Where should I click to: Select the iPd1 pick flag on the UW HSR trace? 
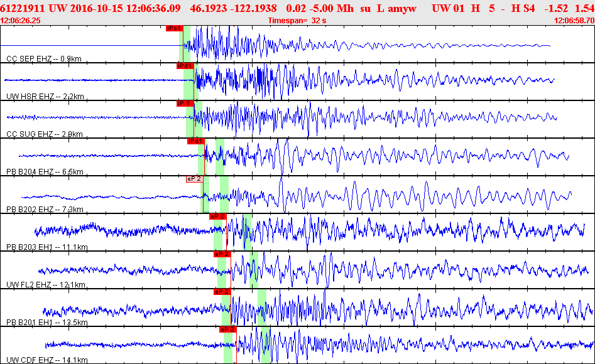click(x=185, y=66)
